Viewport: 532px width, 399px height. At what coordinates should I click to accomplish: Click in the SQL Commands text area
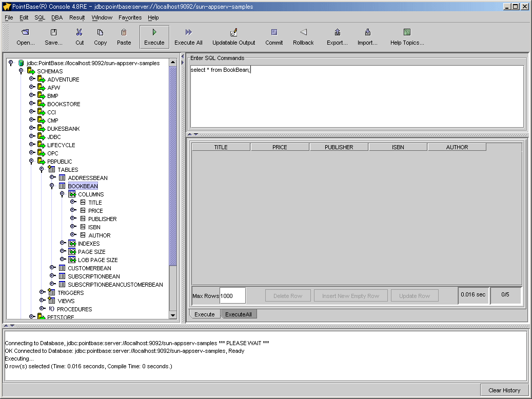pos(357,96)
